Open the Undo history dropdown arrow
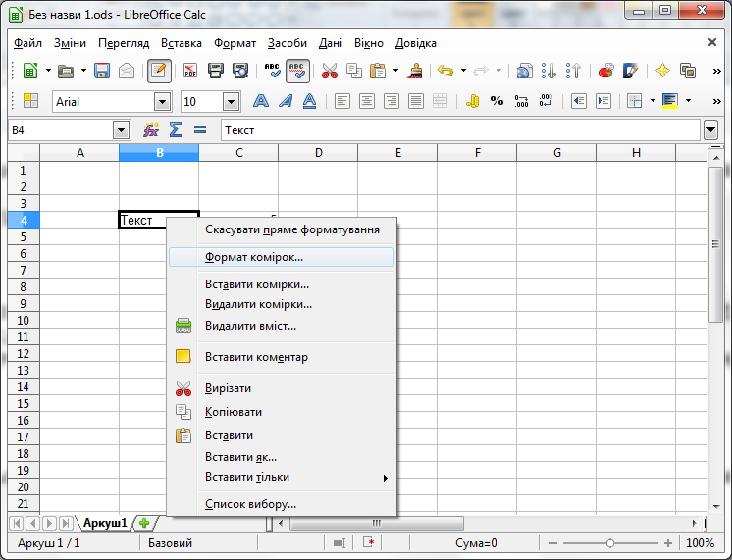Viewport: 732px width, 560px height. pyautogui.click(x=463, y=71)
